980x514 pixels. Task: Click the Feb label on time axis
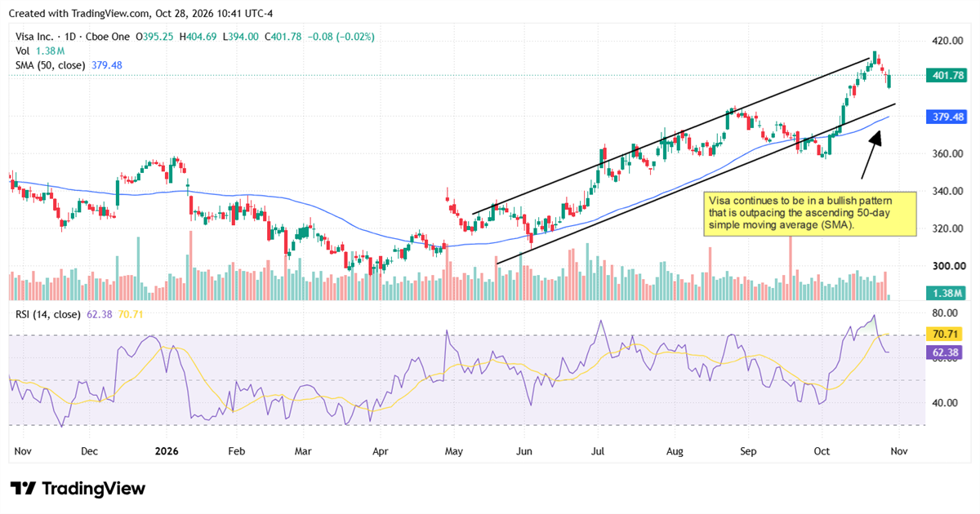point(236,450)
